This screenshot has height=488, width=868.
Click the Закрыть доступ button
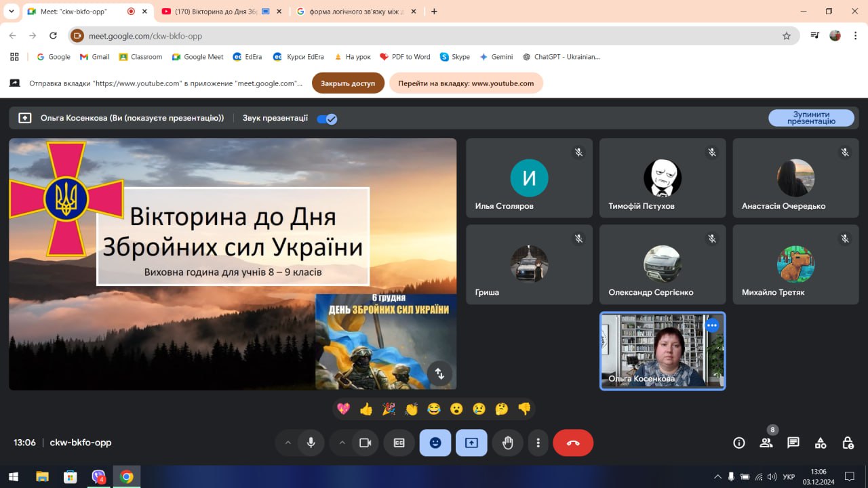click(348, 83)
